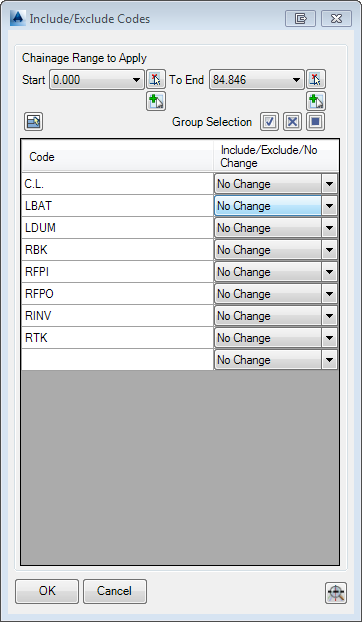Pick To End chainage from drawing icon
This screenshot has width=362, height=622.
[x=316, y=80]
